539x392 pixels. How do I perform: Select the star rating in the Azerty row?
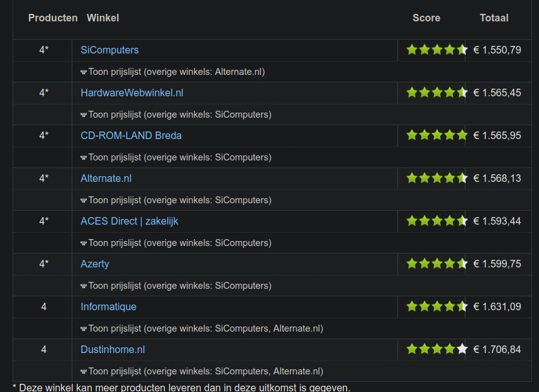click(437, 264)
